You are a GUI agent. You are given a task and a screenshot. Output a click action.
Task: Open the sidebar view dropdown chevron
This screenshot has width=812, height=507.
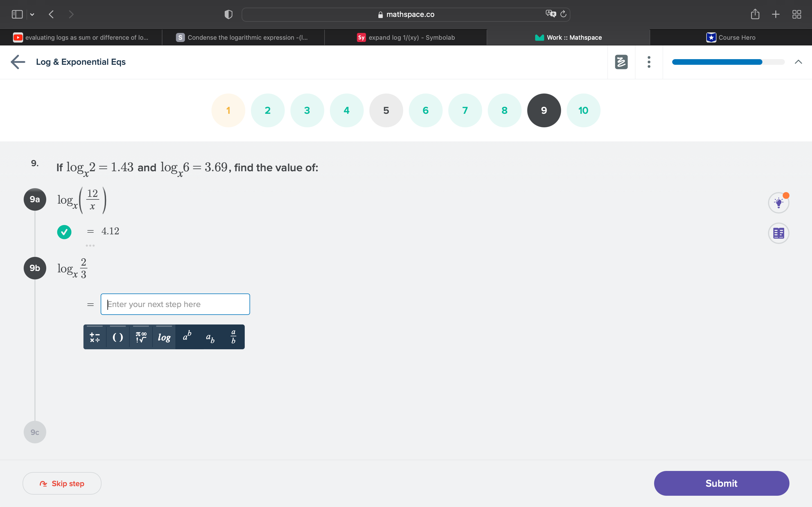[32, 14]
